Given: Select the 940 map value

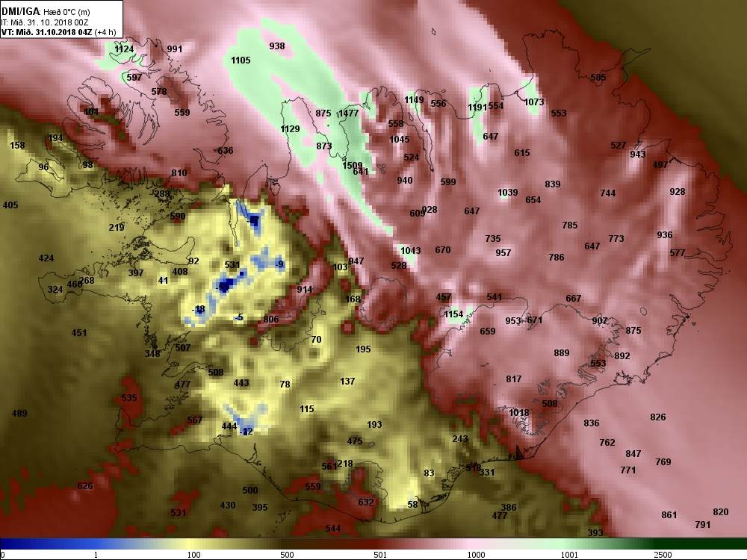Looking at the screenshot, I should [x=405, y=181].
